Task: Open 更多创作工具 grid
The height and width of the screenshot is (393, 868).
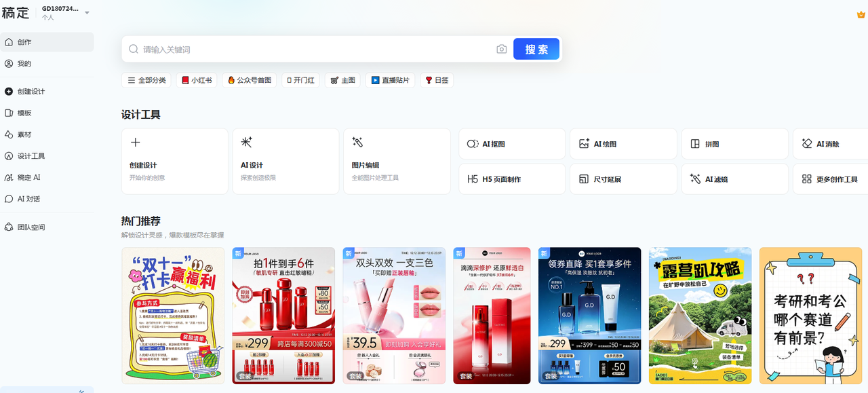Action: [831, 179]
